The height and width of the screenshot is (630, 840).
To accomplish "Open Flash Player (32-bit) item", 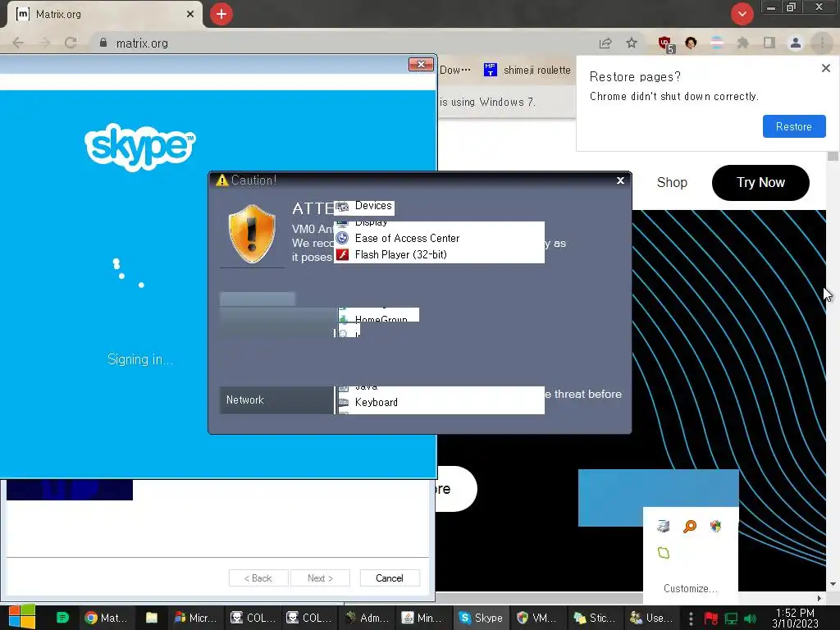I will 400,255.
